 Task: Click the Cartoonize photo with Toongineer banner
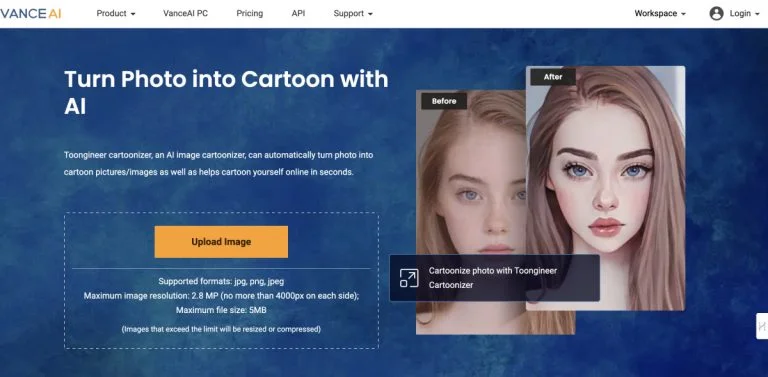[x=495, y=278]
